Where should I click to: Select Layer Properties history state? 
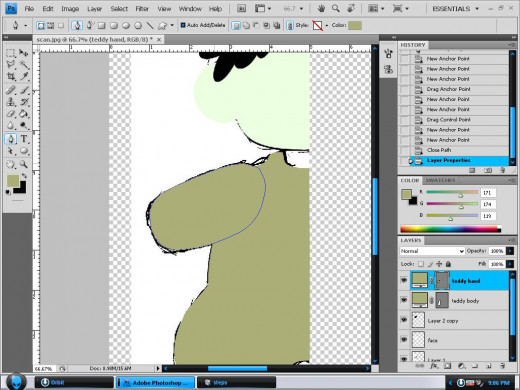(x=454, y=160)
